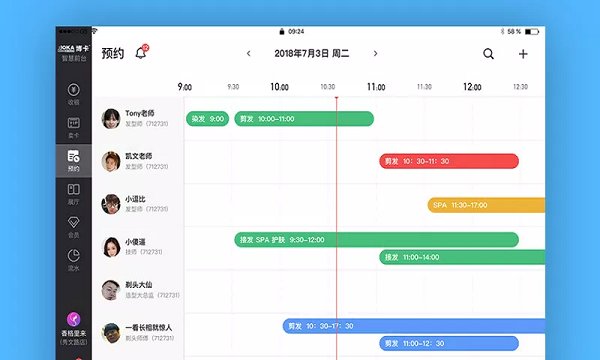Select the 剃头大仙 staff name
Image resolution: width=600 pixels, height=360 pixels.
tap(139, 285)
